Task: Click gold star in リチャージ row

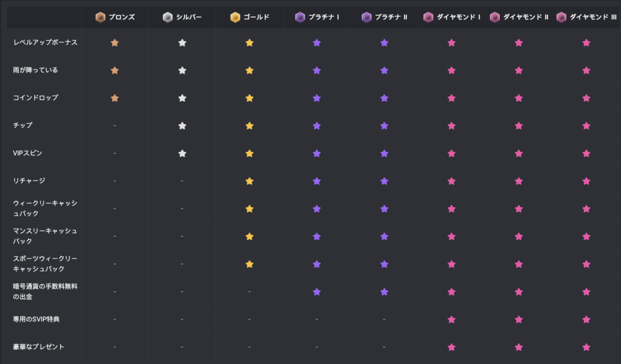Action: 249,181
